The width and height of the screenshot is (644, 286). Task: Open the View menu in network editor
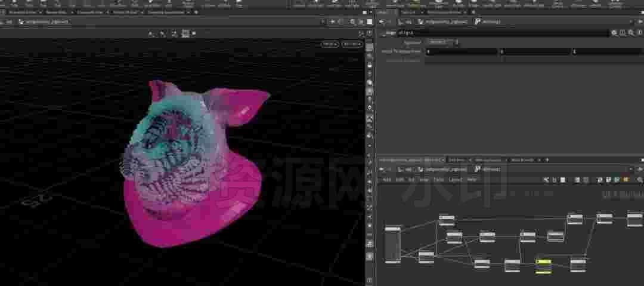coord(425,179)
